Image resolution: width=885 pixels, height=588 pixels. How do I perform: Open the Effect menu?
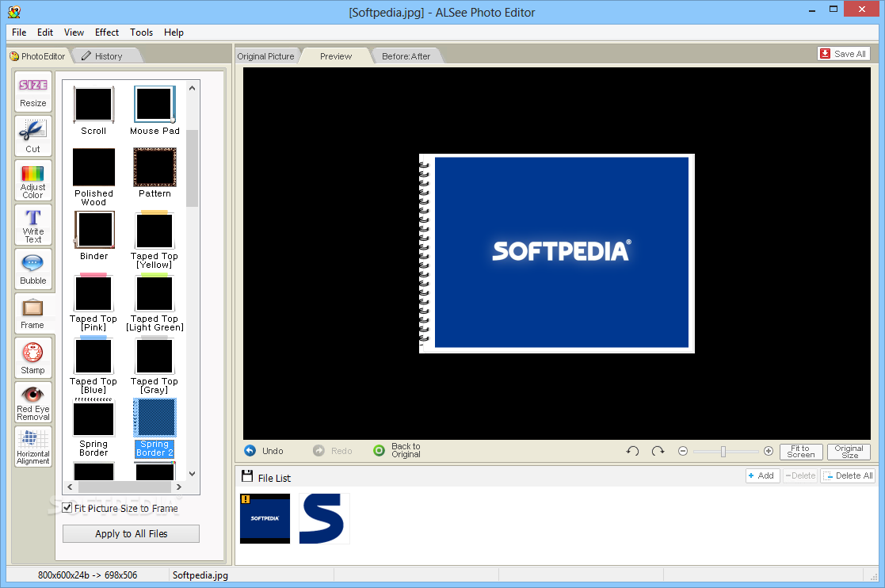click(x=107, y=32)
